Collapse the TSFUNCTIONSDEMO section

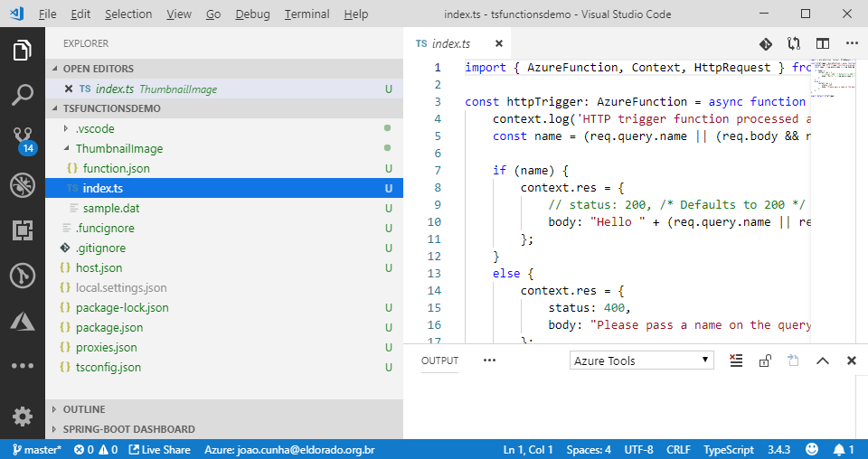[x=224, y=108]
